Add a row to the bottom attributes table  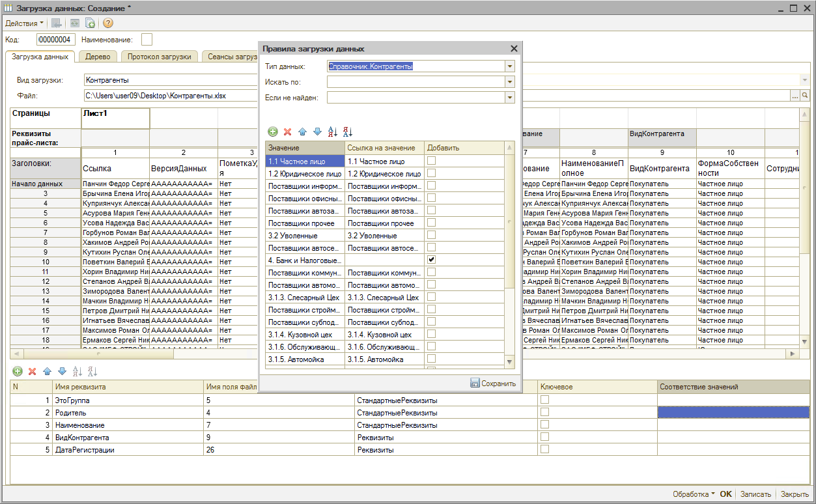point(18,371)
